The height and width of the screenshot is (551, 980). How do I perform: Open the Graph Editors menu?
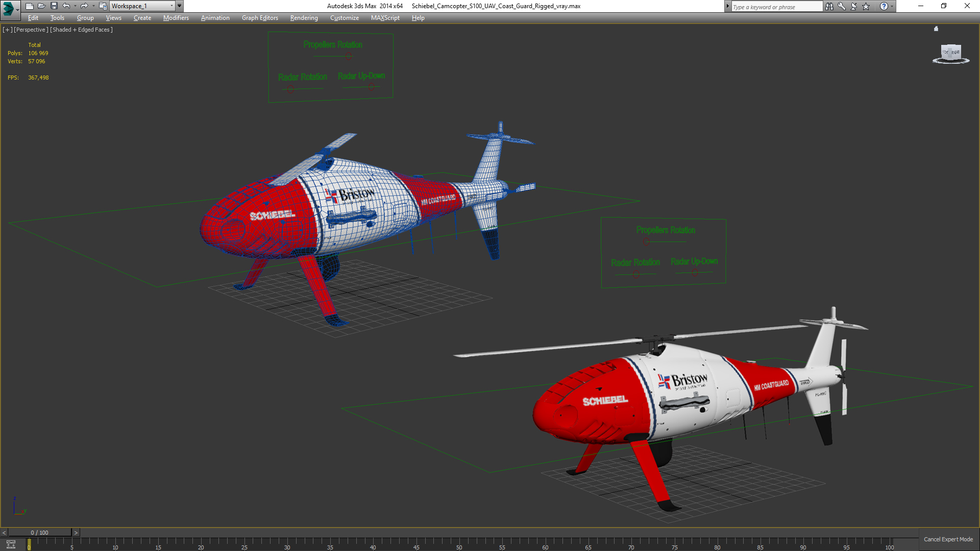point(260,18)
